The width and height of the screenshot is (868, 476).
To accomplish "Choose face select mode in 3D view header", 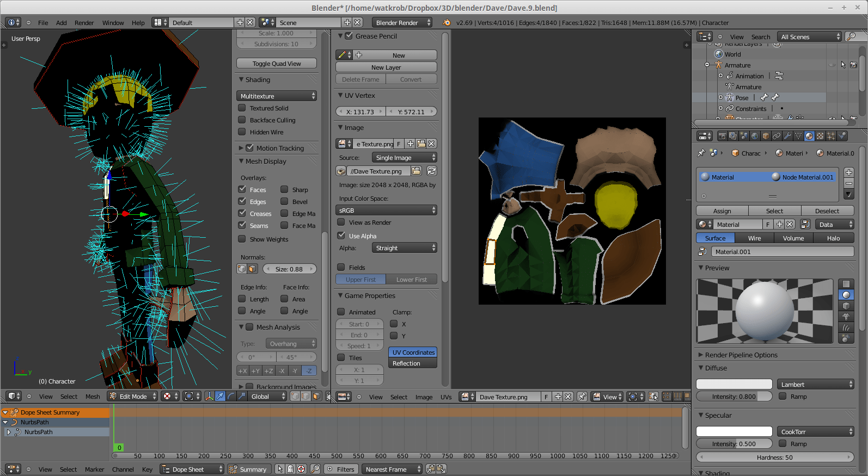I will (x=316, y=397).
